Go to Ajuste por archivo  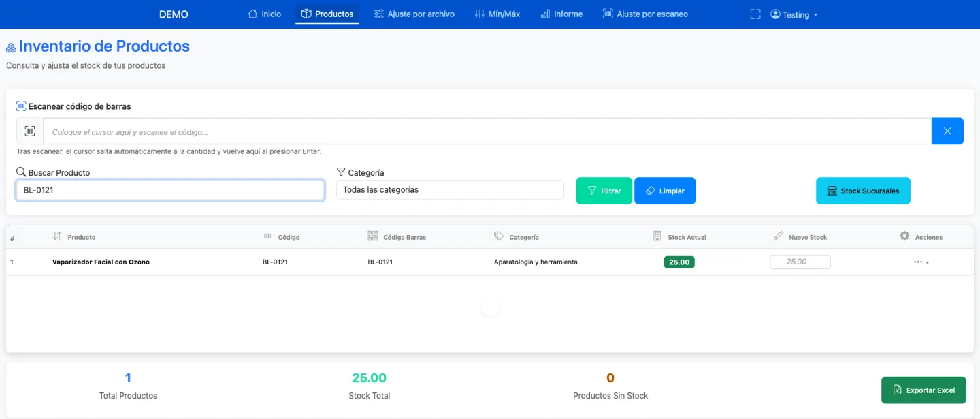coord(414,14)
